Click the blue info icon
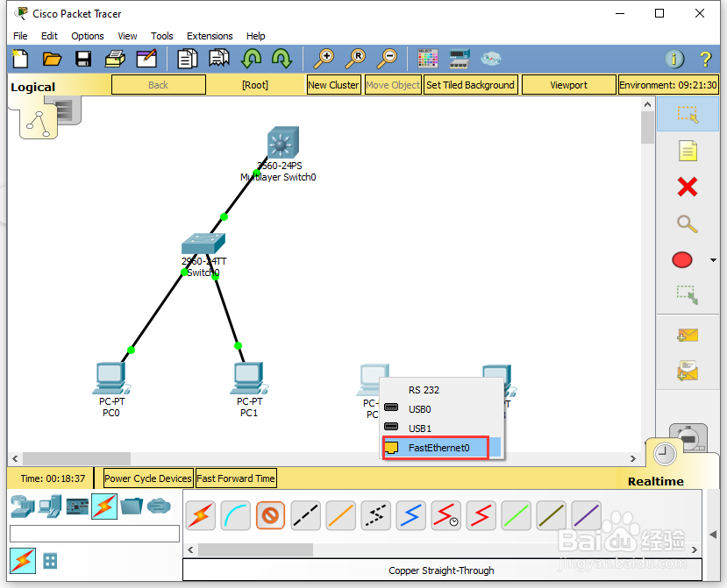 674,59
